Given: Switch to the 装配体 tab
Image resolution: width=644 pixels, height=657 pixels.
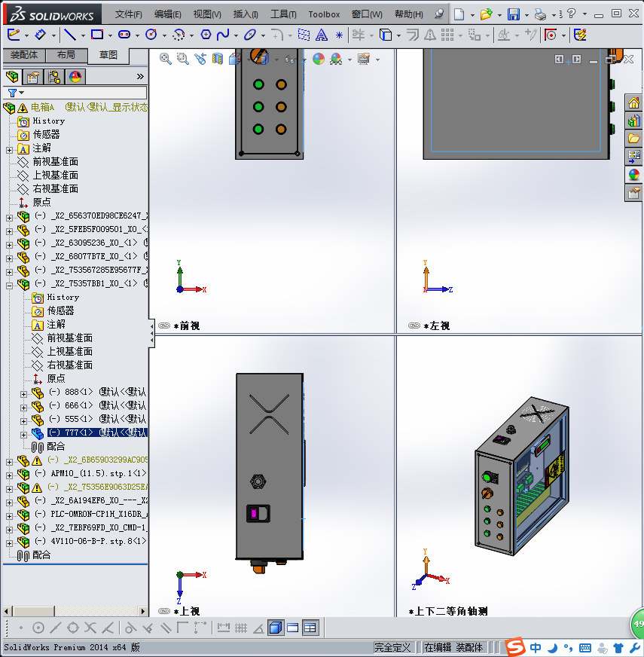Looking at the screenshot, I should (x=24, y=55).
